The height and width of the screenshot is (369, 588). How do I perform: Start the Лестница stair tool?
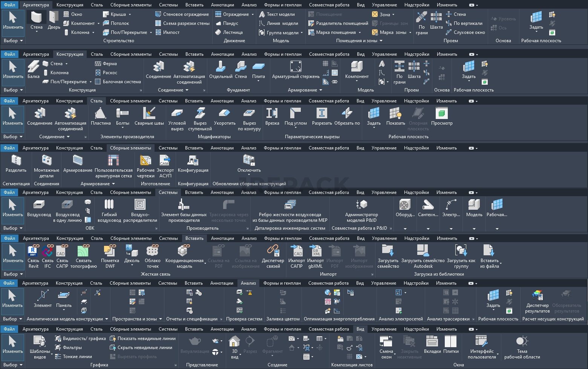[229, 32]
